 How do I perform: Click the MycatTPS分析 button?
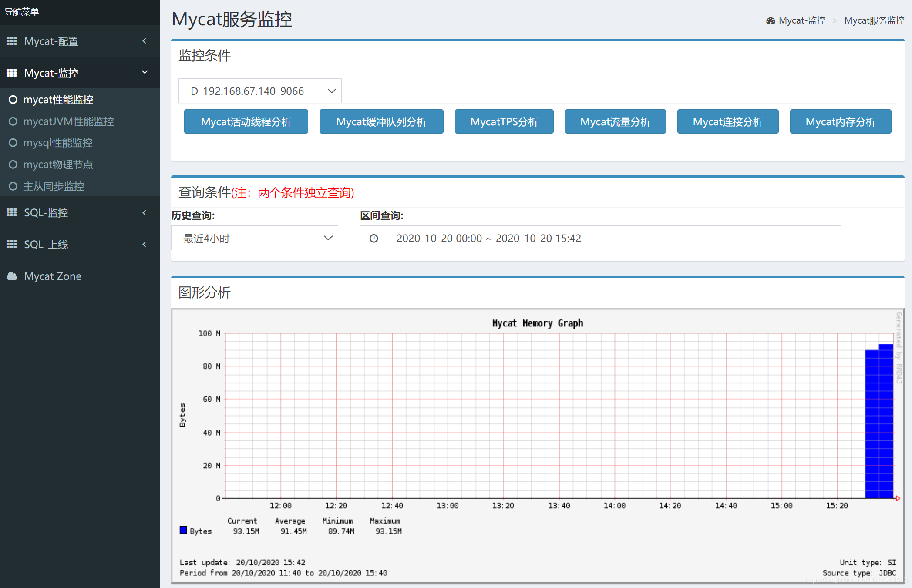504,121
